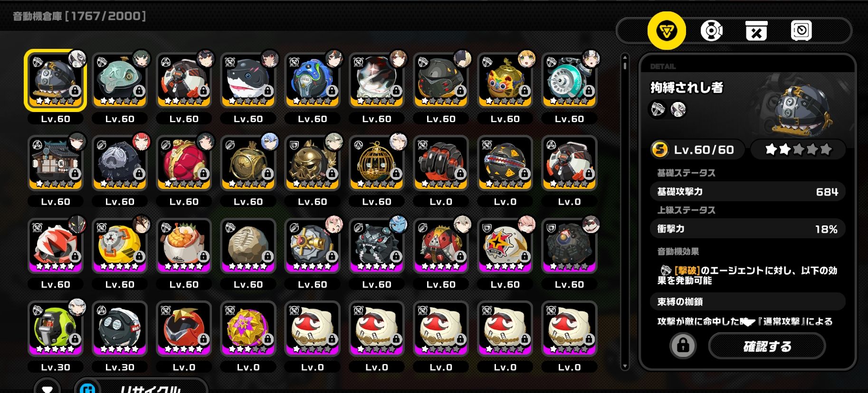Switch to the Drive Disc tab icon
The height and width of the screenshot is (393, 868).
tap(711, 31)
